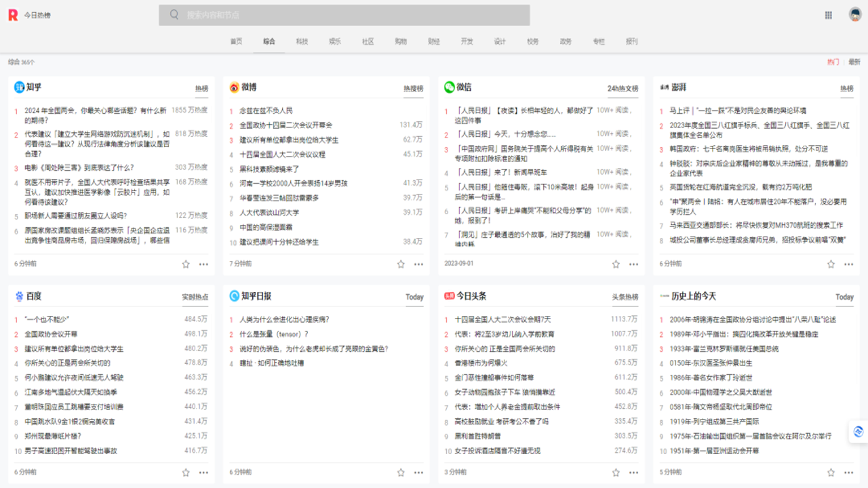
Task: Open more options on 百度 card
Action: (x=203, y=472)
